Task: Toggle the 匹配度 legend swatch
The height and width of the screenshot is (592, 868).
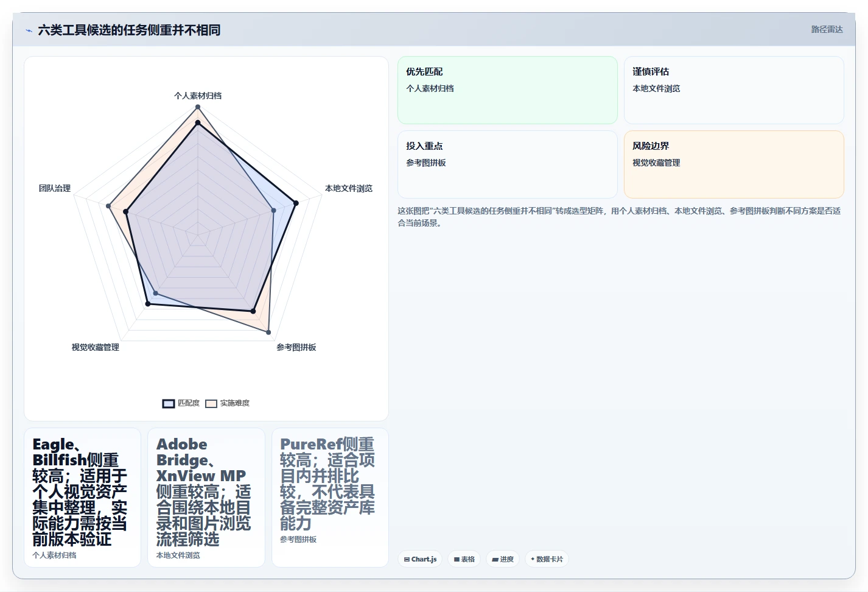Action: pyautogui.click(x=169, y=403)
